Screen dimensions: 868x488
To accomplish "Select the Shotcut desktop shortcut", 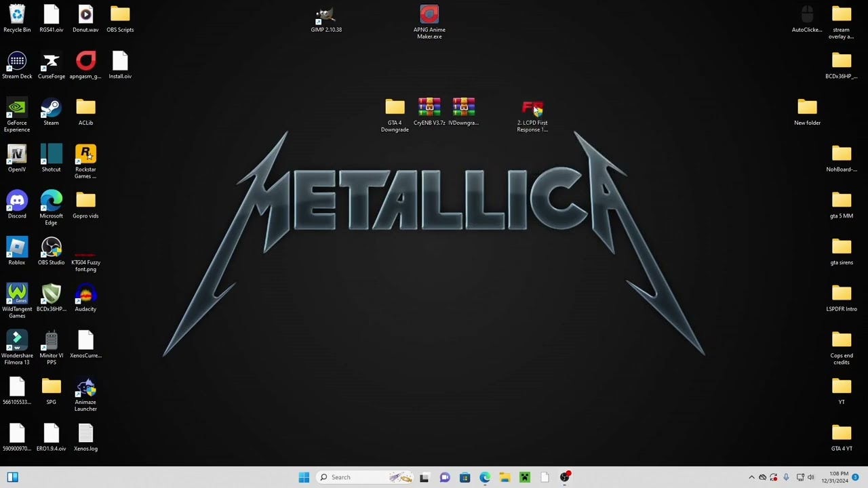I will coord(52,159).
